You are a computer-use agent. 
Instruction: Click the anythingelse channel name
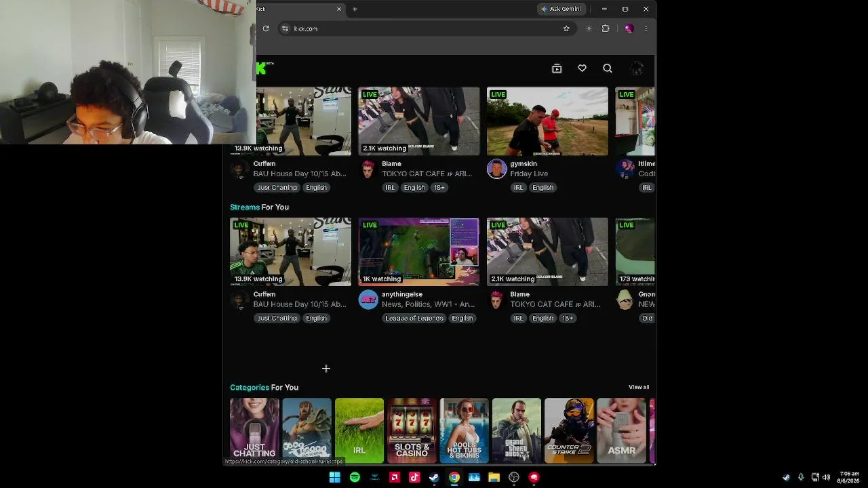click(x=402, y=294)
